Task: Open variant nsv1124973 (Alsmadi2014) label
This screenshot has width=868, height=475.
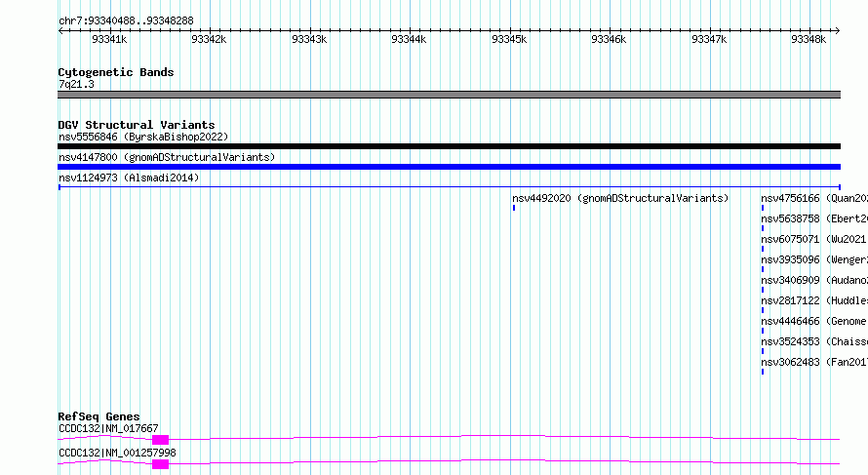Action: (129, 178)
